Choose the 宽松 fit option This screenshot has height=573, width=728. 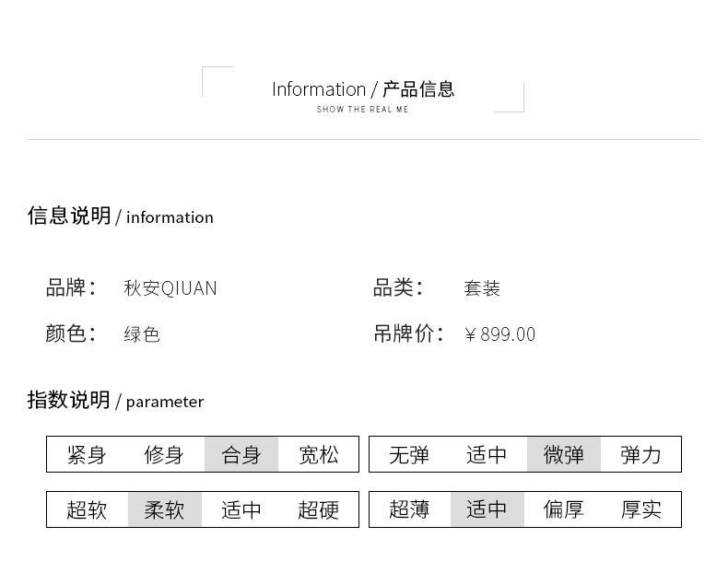(319, 454)
